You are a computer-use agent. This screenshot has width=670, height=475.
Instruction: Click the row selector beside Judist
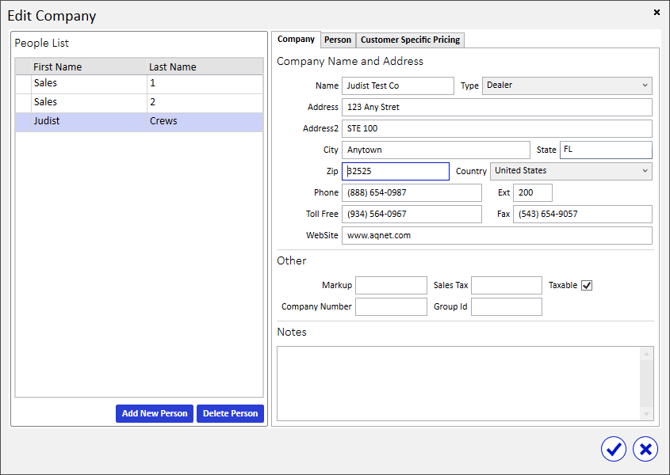point(24,122)
